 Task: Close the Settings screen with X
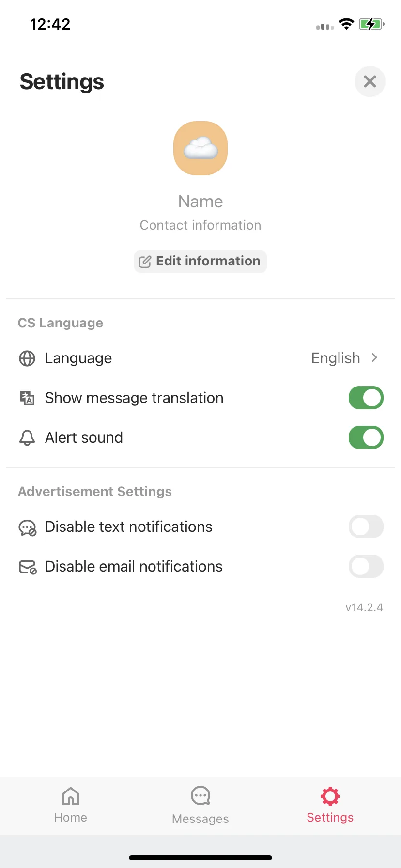(370, 81)
